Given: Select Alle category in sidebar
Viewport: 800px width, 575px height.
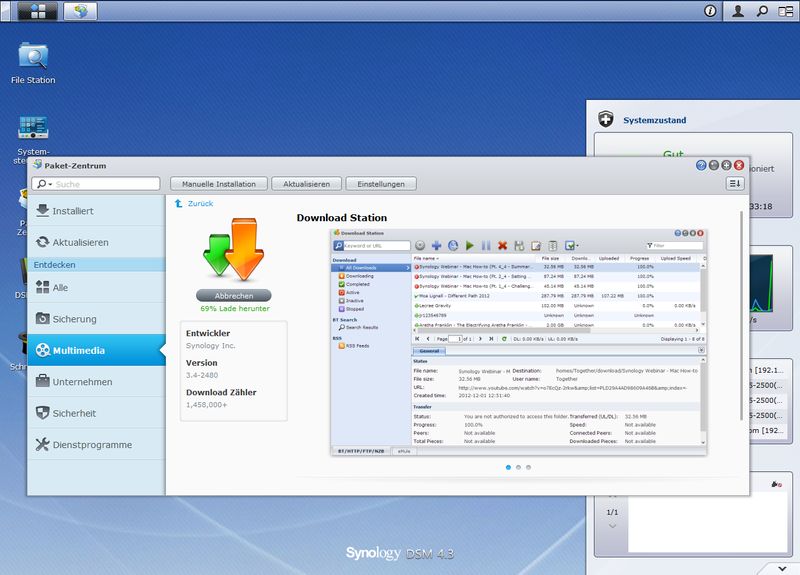Looking at the screenshot, I should [96, 288].
